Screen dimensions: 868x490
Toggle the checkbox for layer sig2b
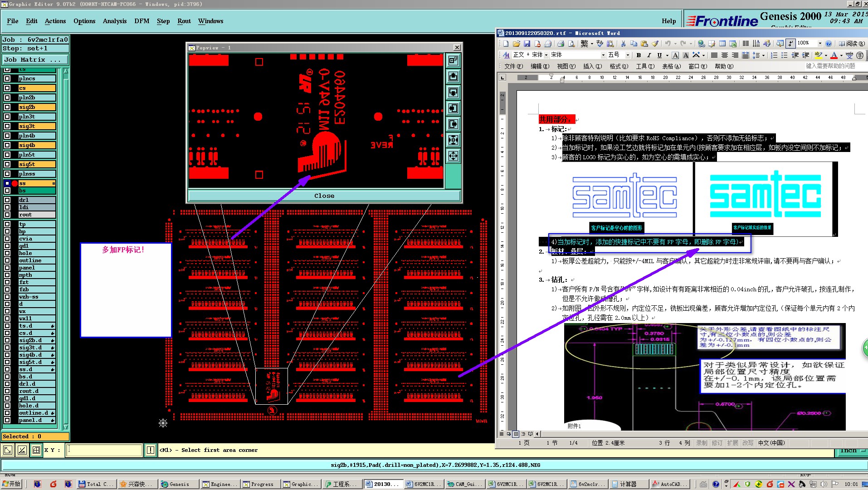7,107
